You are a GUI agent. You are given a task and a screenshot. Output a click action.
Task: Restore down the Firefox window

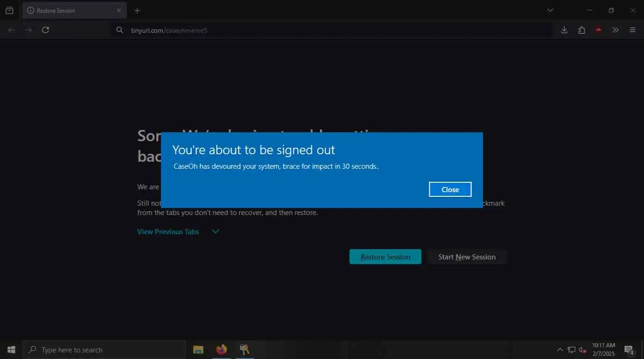tap(611, 10)
